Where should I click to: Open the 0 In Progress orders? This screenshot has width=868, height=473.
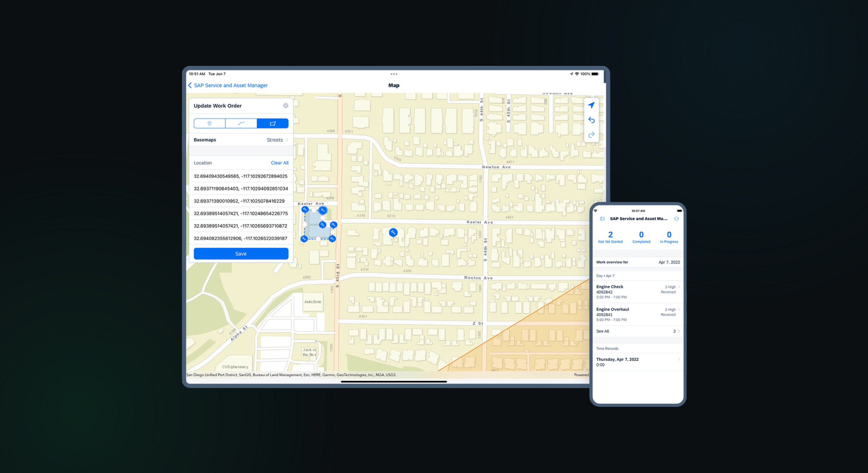(x=669, y=237)
